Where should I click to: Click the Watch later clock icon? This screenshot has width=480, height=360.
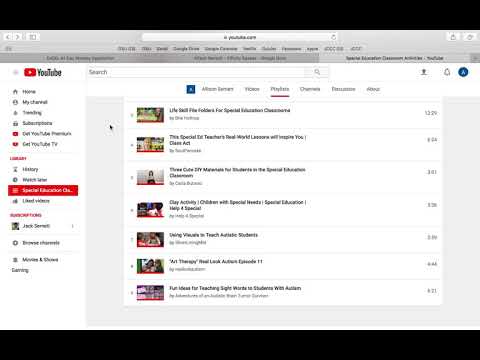pos(15,180)
